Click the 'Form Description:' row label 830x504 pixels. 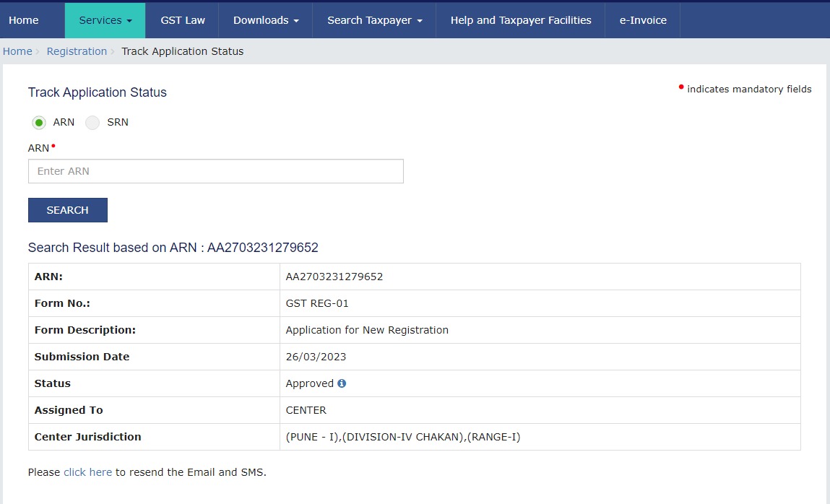click(85, 330)
